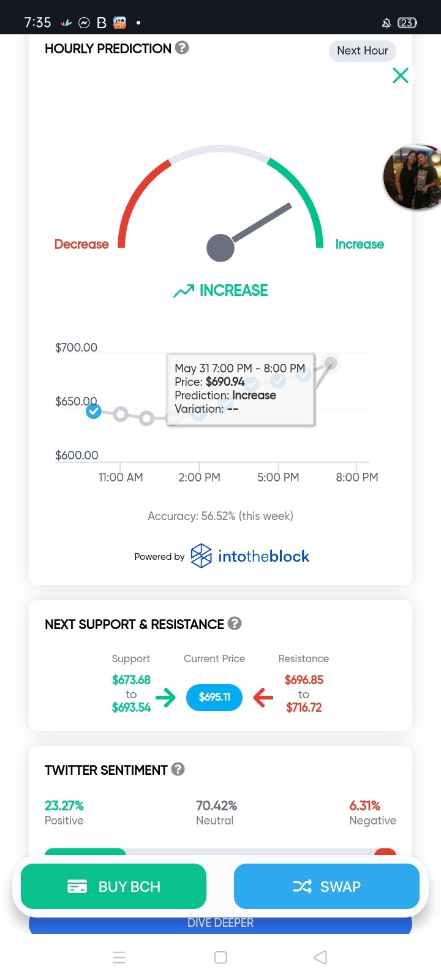Tap the Android home button

pos(221,957)
